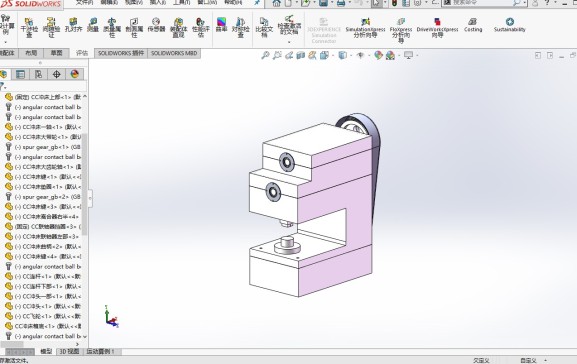Open the Sustainability tool

[x=509, y=25]
